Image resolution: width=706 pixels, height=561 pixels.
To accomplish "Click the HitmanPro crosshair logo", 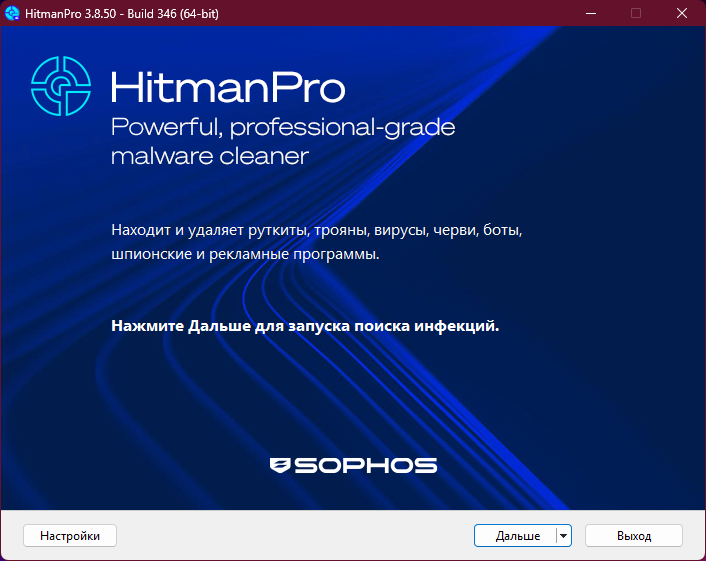I will [61, 86].
